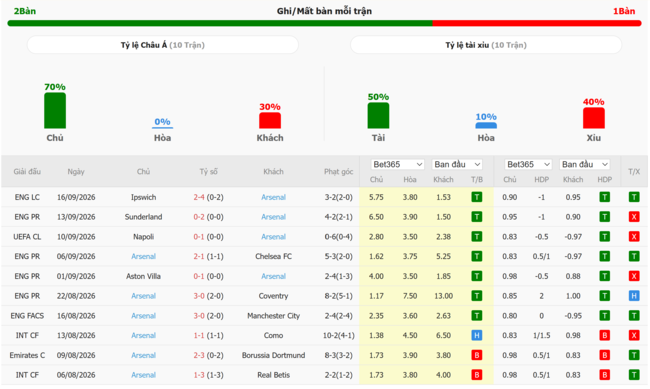Click the 13.00 away odds for Coventry

(443, 296)
